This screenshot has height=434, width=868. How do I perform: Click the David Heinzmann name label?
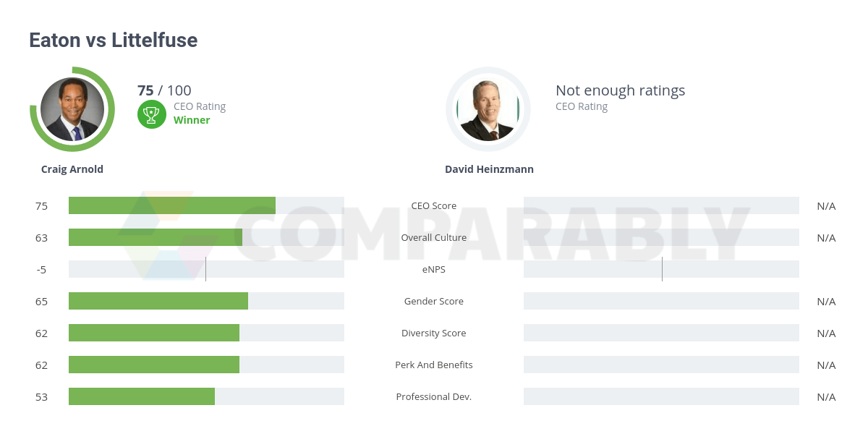point(489,169)
